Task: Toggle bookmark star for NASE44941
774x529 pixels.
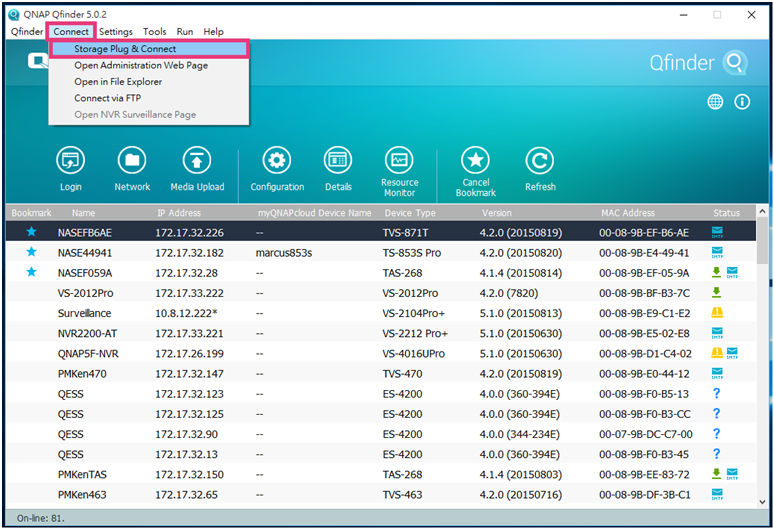Action: (31, 253)
